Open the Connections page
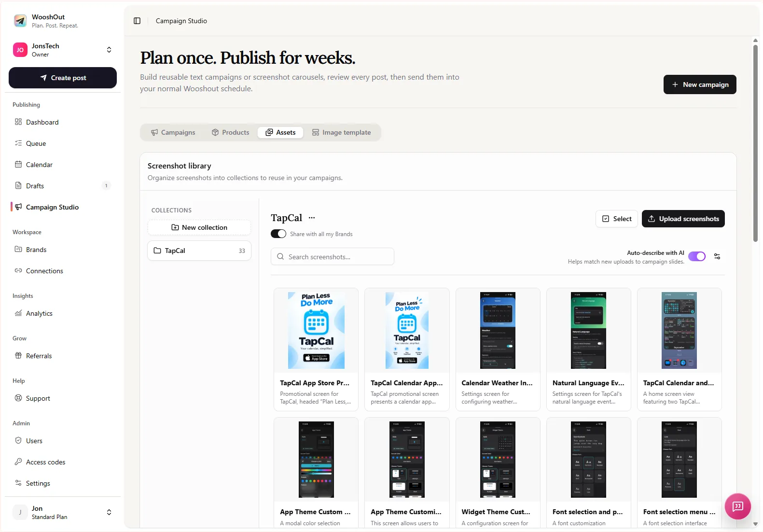This screenshot has width=763, height=532. pos(63,271)
